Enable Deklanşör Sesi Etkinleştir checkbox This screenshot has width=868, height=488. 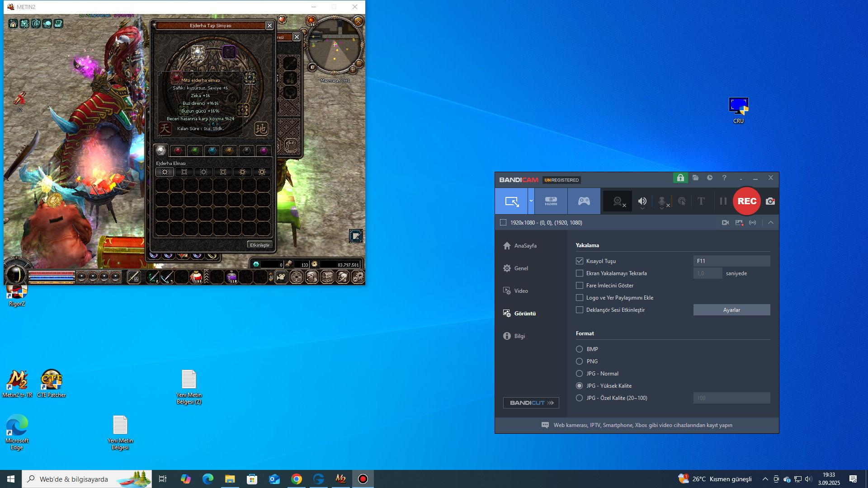580,310
